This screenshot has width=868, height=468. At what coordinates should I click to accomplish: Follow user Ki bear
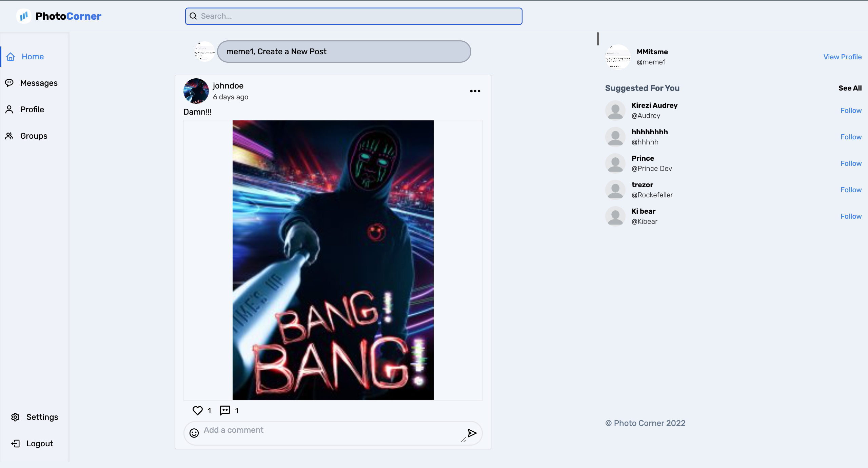pos(851,216)
